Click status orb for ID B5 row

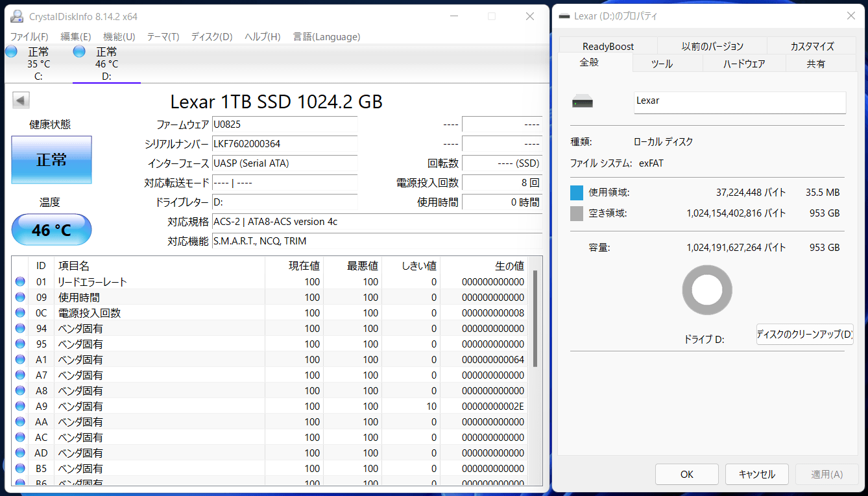[20, 469]
